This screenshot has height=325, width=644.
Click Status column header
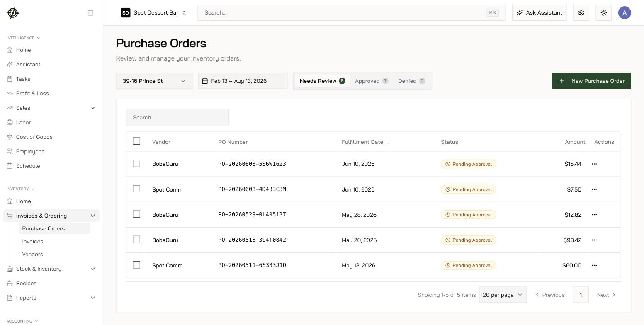(449, 142)
